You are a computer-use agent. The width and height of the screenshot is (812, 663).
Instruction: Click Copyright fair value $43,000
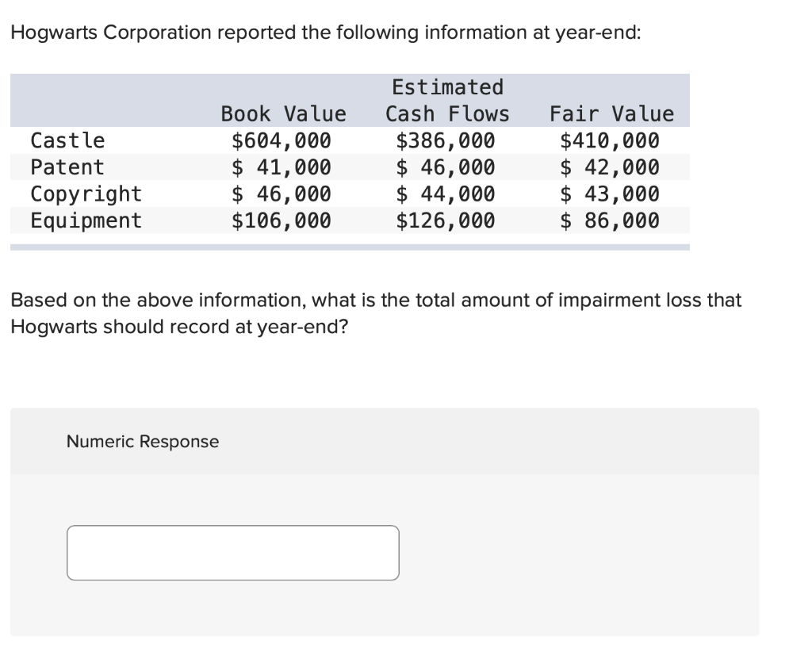(x=610, y=194)
